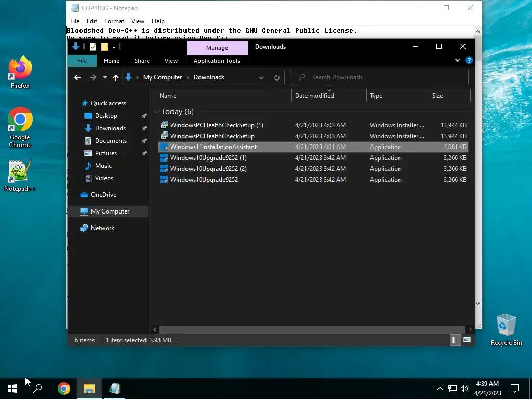Sort by the Type column header
The height and width of the screenshot is (399, 532).
coord(376,96)
